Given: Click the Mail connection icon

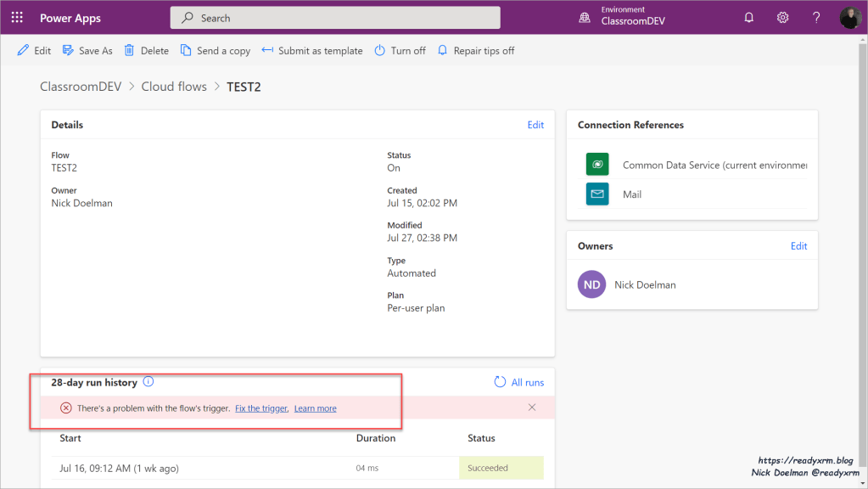Looking at the screenshot, I should click(x=597, y=194).
